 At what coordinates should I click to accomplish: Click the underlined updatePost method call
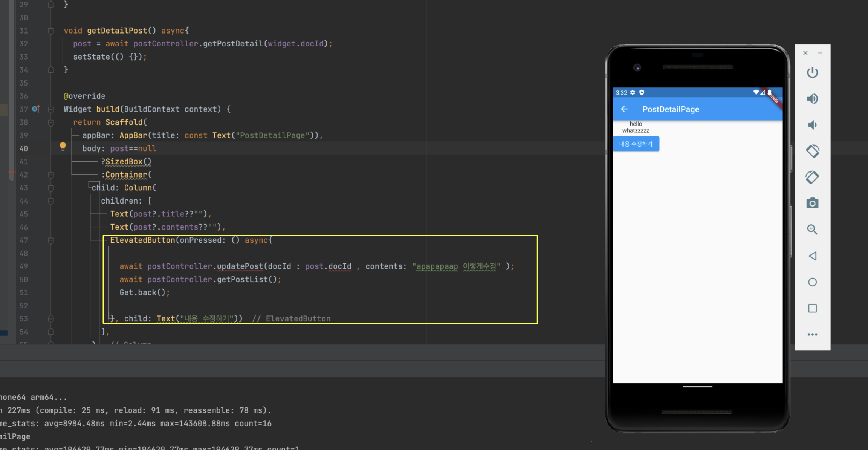point(240,266)
